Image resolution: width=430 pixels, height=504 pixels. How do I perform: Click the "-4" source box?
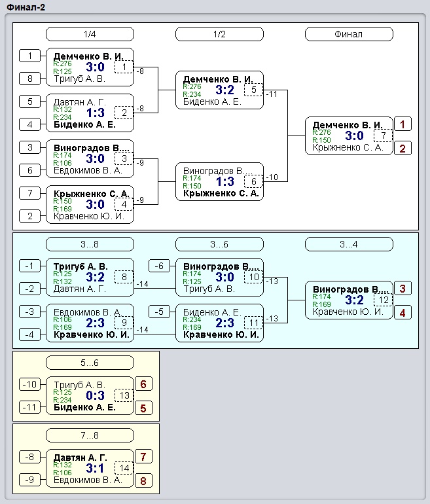click(30, 334)
